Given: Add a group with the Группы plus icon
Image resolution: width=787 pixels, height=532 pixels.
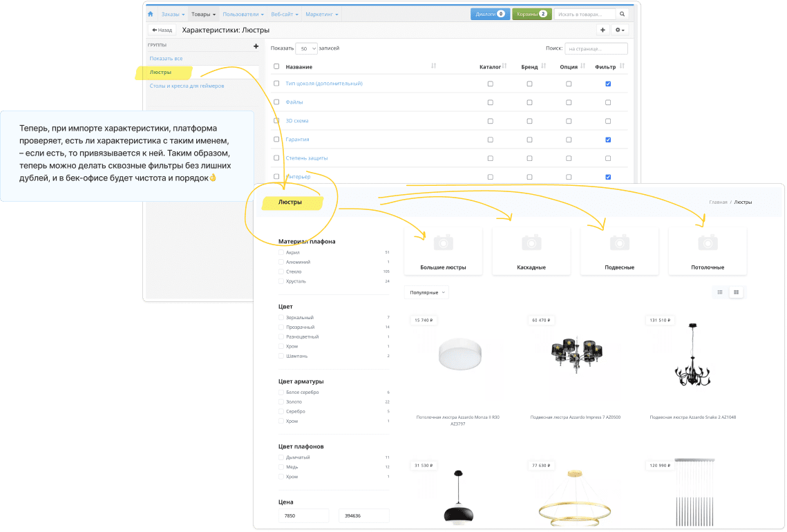Looking at the screenshot, I should pyautogui.click(x=256, y=46).
